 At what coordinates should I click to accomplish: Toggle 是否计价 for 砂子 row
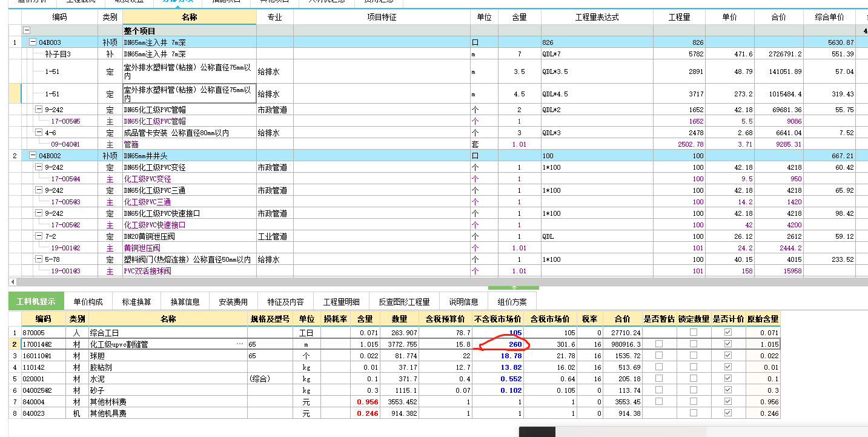click(728, 390)
